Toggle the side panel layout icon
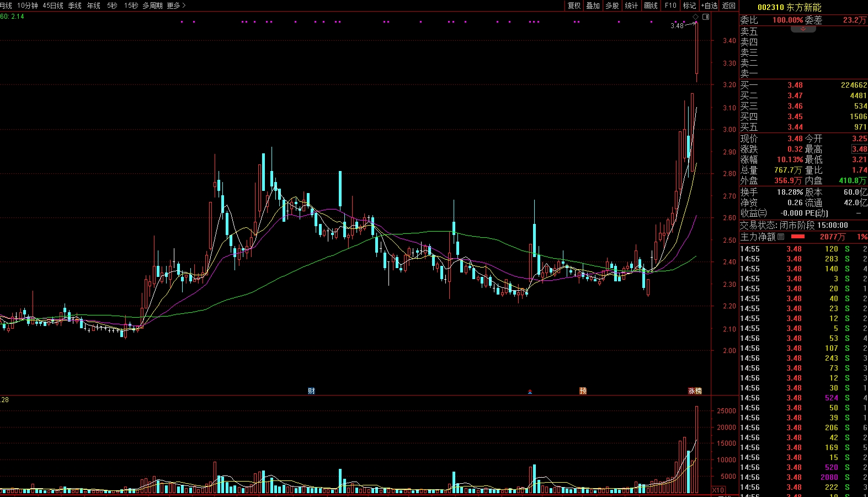Screen dimensions: 868x497 706,17
